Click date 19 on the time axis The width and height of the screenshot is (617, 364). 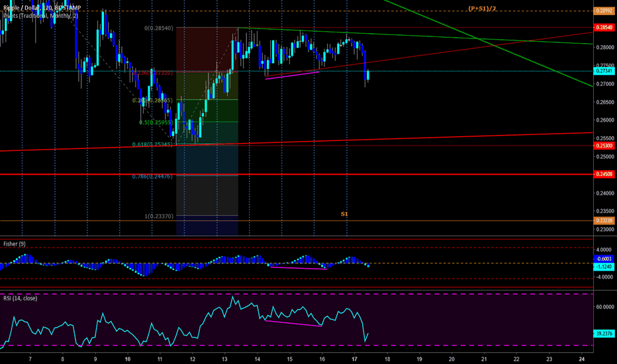tap(420, 359)
